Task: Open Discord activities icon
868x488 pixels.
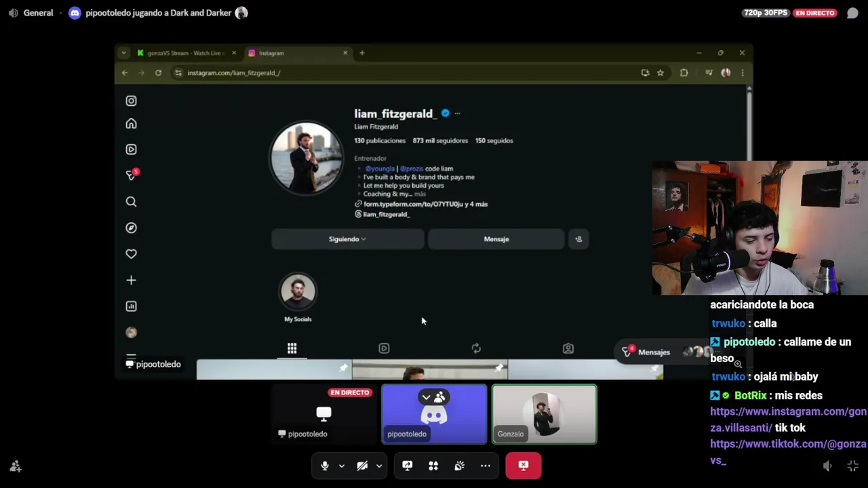Action: pyautogui.click(x=433, y=466)
